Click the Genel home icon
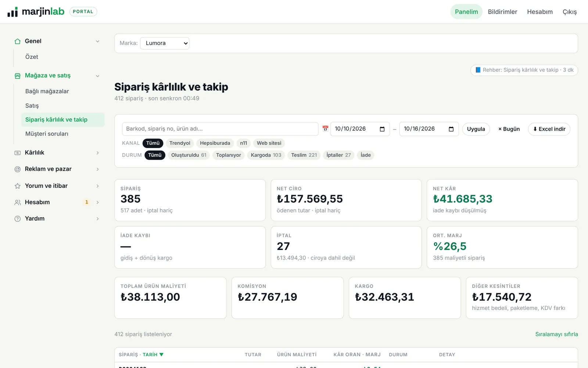Viewport: 588px width, 368px height. click(17, 41)
